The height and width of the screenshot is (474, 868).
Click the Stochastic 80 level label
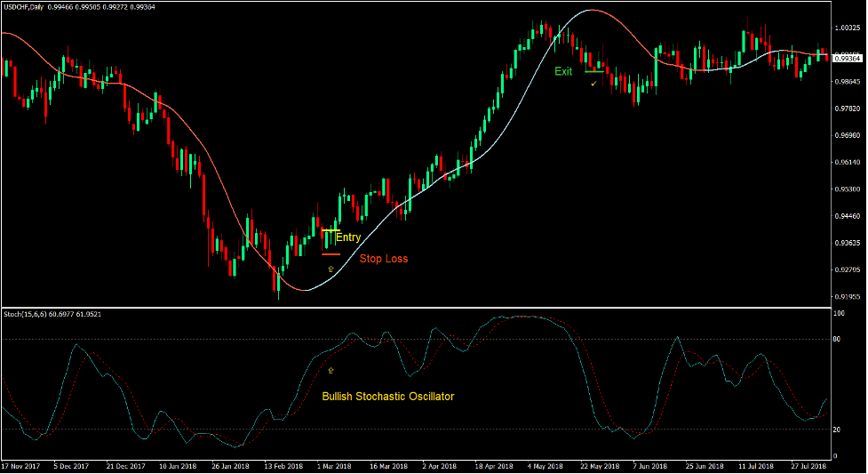(x=838, y=340)
